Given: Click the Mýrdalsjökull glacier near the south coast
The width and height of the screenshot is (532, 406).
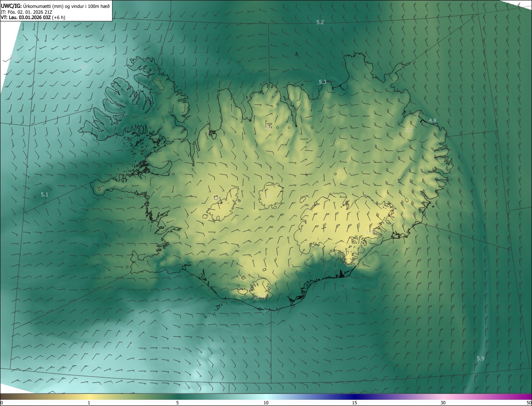Looking at the screenshot, I should tap(261, 288).
